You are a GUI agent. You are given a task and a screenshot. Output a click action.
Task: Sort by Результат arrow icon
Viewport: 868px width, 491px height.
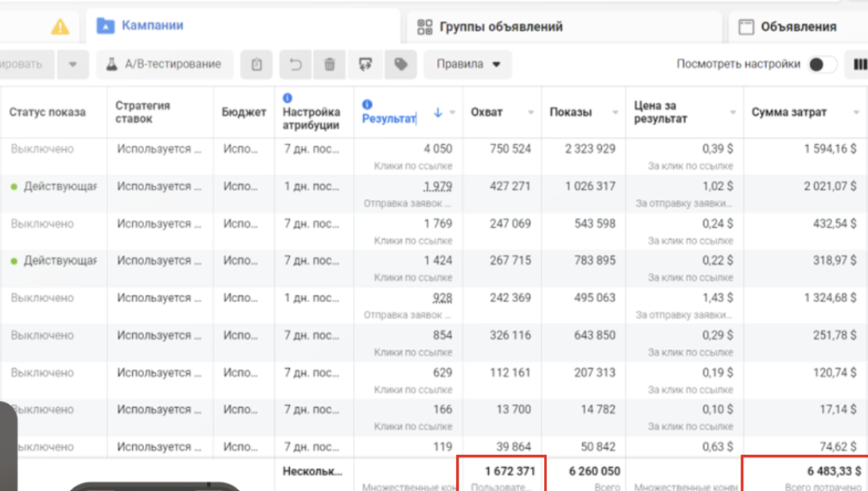coord(438,112)
